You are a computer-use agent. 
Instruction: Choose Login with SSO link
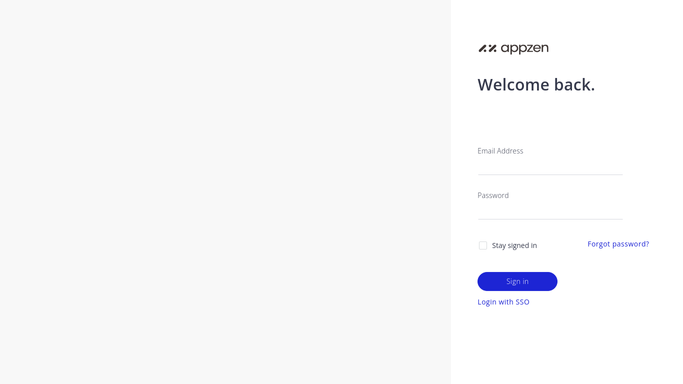[503, 302]
